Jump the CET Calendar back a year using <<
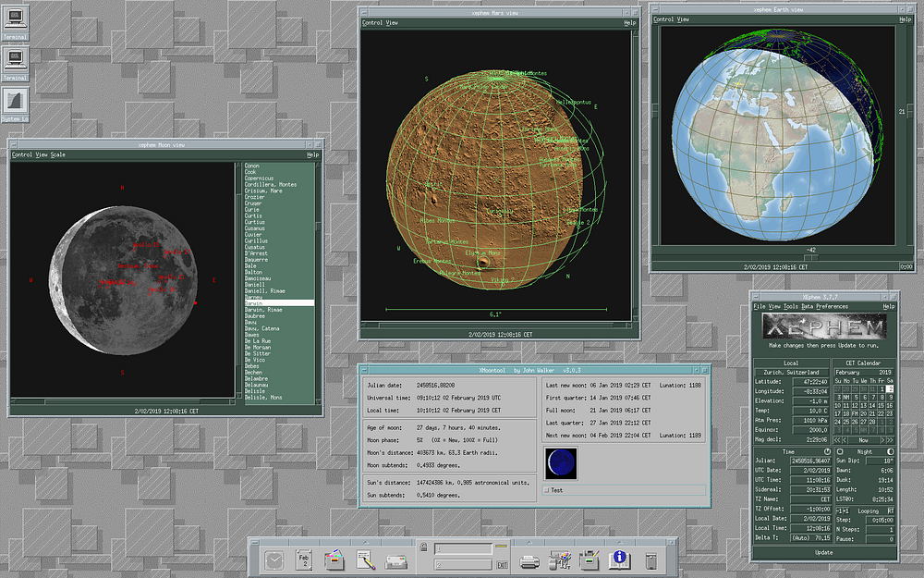The image size is (924, 578). tap(837, 440)
